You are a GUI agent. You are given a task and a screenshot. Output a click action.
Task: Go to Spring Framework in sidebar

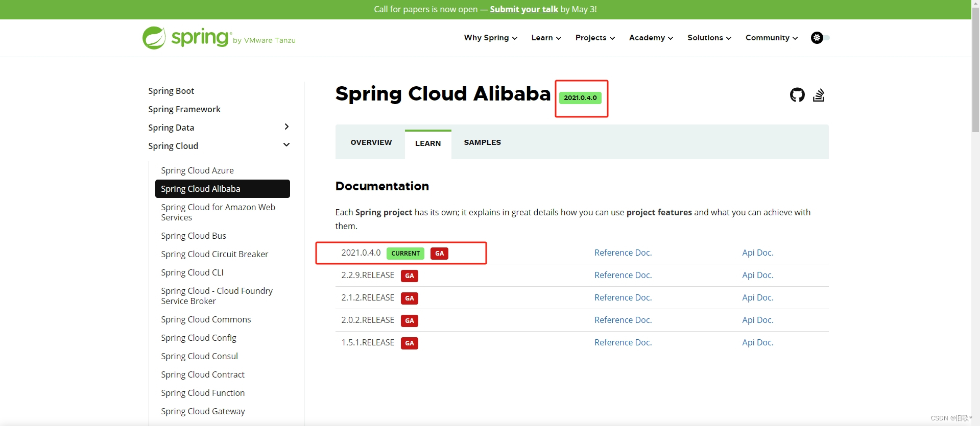(184, 109)
